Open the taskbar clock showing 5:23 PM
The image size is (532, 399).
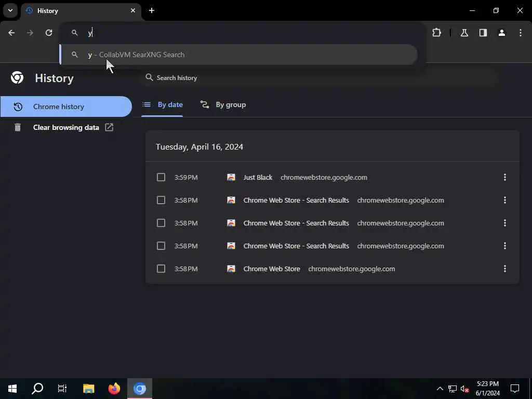tap(487, 389)
